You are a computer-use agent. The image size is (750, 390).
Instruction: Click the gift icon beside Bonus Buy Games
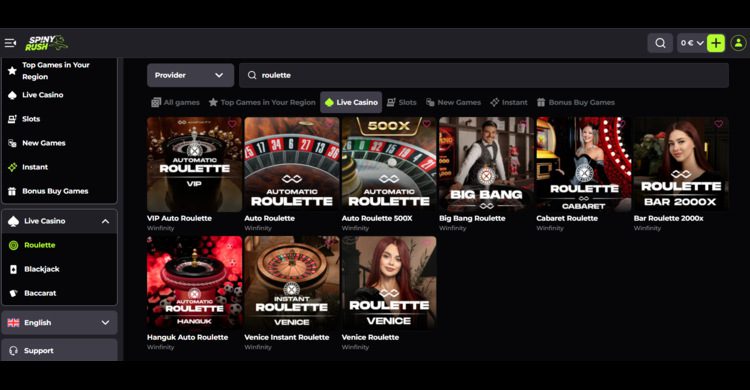12,191
